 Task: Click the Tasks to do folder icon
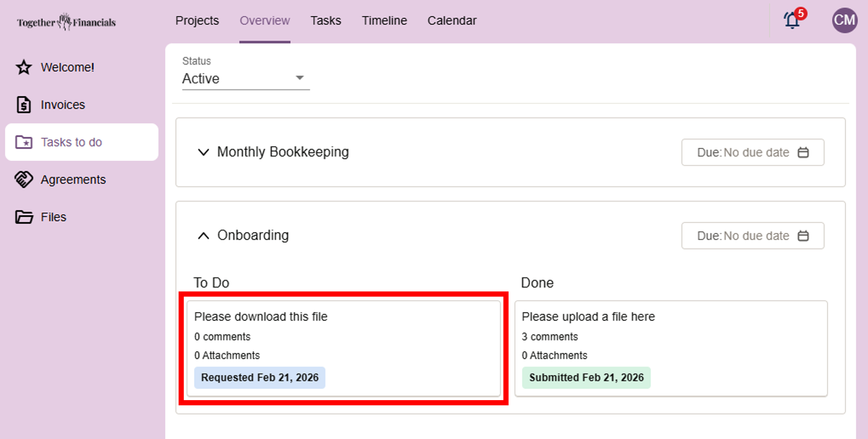[24, 142]
